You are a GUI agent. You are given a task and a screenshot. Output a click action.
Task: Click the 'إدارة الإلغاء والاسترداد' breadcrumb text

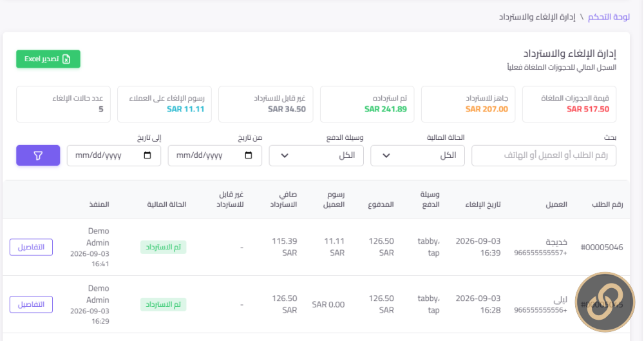pyautogui.click(x=537, y=17)
